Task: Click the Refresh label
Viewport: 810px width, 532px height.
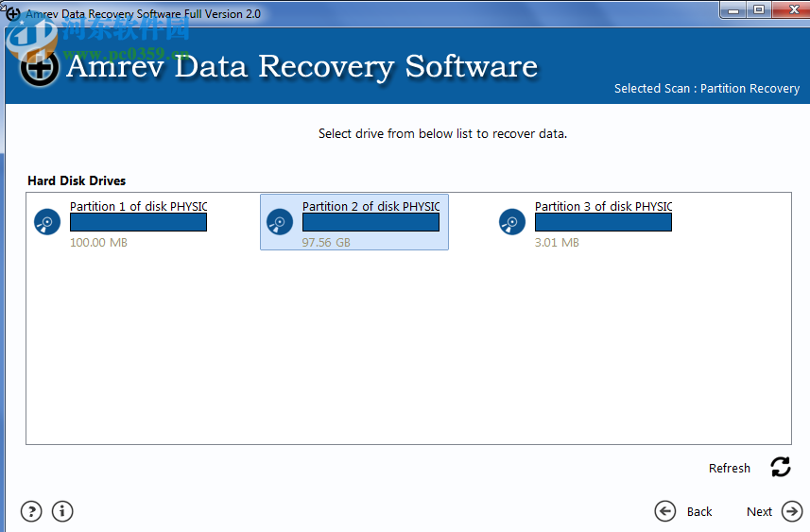Action: point(729,468)
